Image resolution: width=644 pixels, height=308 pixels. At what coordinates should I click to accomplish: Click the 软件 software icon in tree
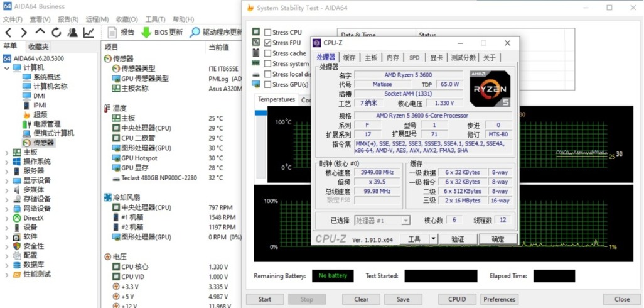[x=17, y=237]
